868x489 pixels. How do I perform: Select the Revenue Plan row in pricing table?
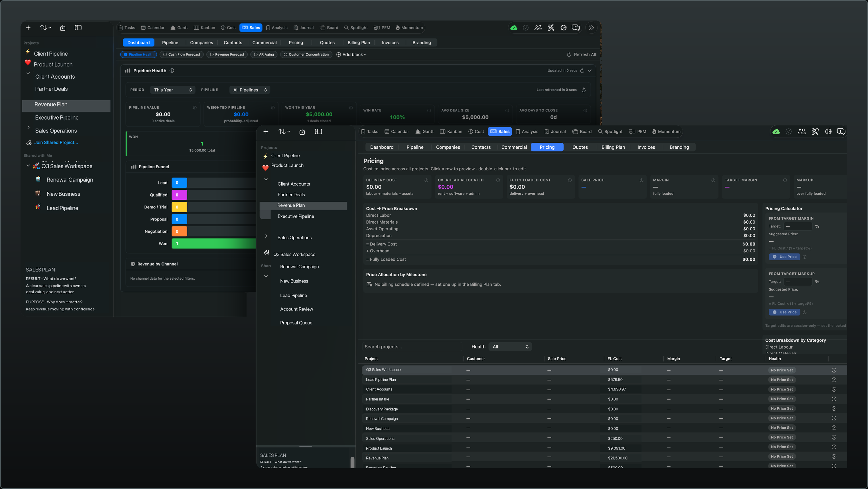tap(604, 458)
